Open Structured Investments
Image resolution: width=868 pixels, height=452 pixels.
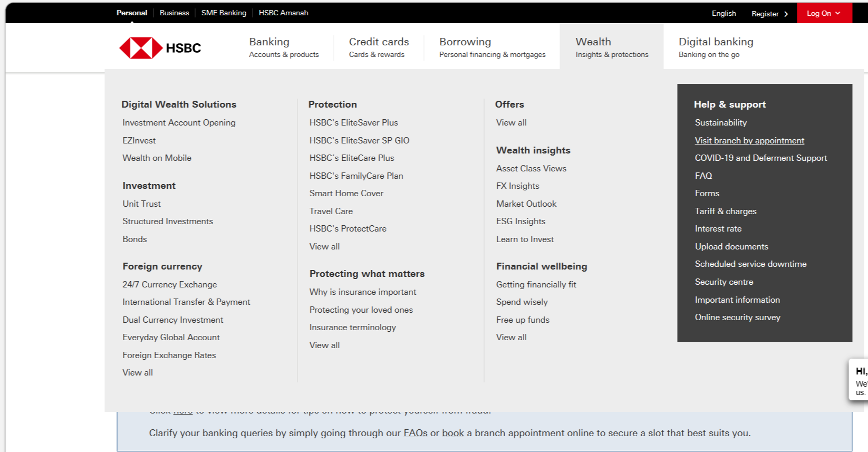tap(168, 221)
